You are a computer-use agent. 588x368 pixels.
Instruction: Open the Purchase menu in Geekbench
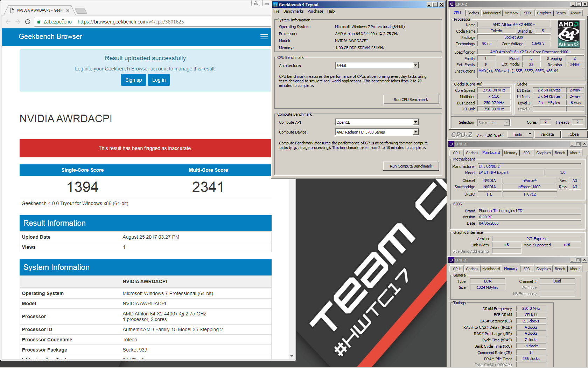point(315,11)
